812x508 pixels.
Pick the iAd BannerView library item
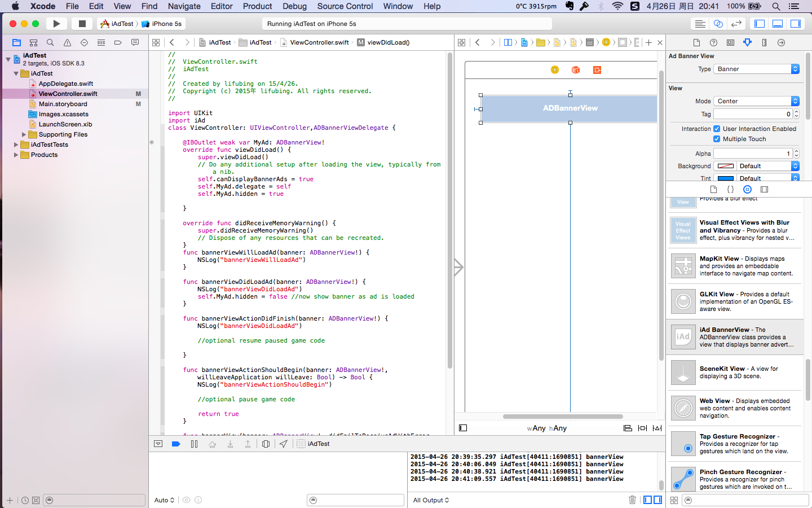[735, 337]
